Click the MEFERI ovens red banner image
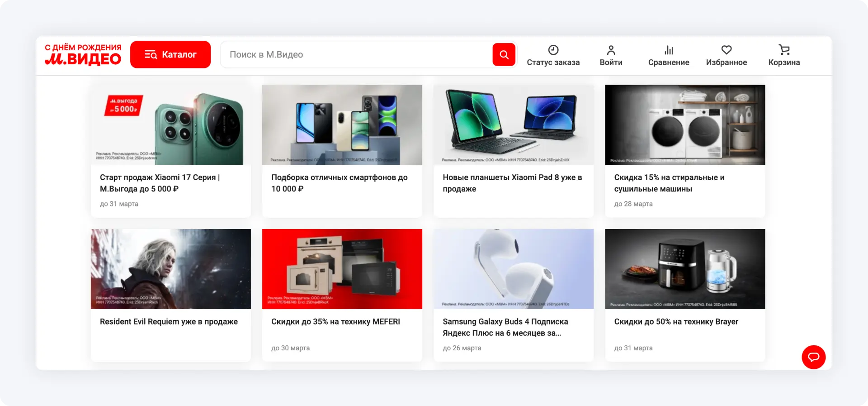Image resolution: width=868 pixels, height=406 pixels. (x=342, y=269)
